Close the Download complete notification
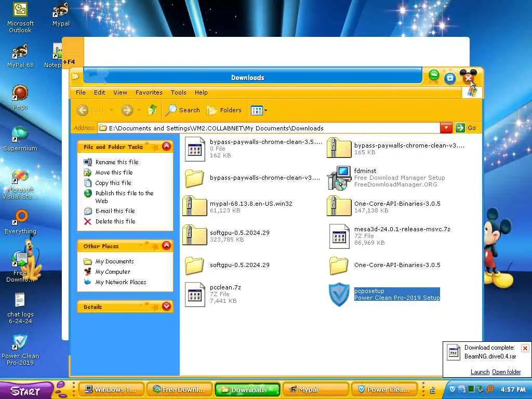Viewport: 532px width, 399px height. (525, 348)
